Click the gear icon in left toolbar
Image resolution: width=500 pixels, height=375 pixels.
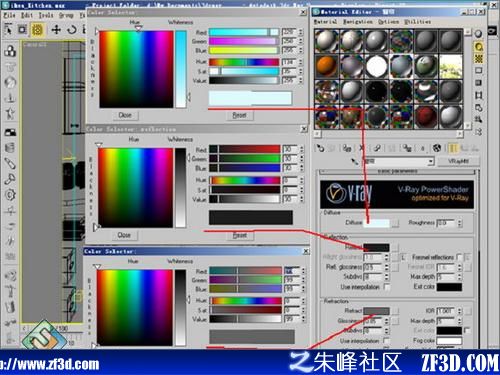10,194
